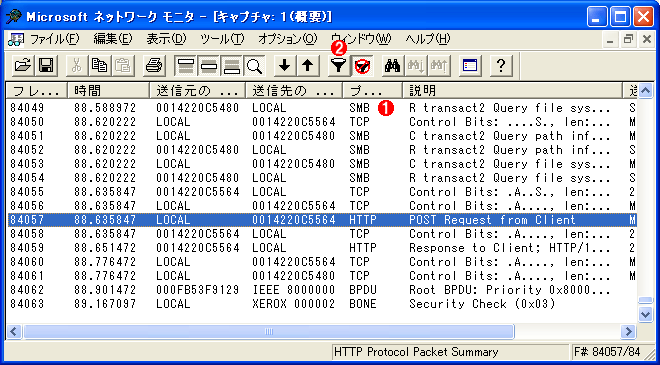Select frame 84053 row

322,164
